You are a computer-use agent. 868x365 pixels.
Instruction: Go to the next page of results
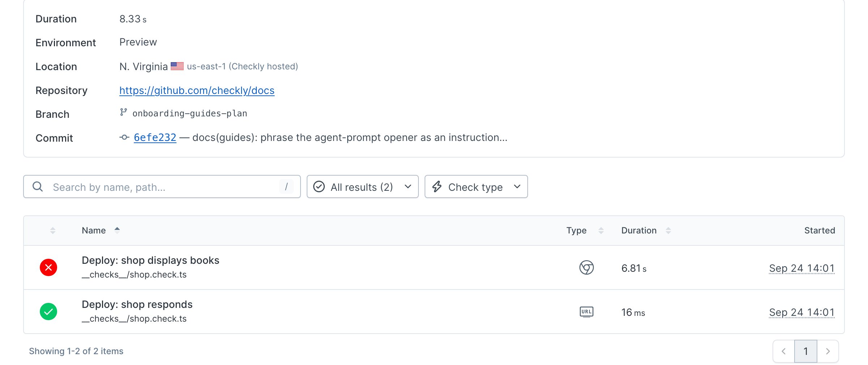click(x=828, y=351)
